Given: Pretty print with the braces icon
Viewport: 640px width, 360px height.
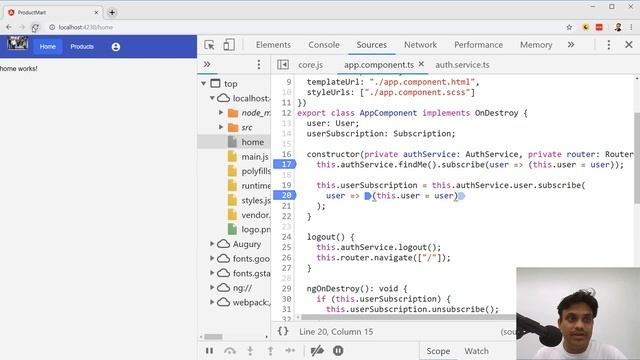Looking at the screenshot, I should click(283, 331).
